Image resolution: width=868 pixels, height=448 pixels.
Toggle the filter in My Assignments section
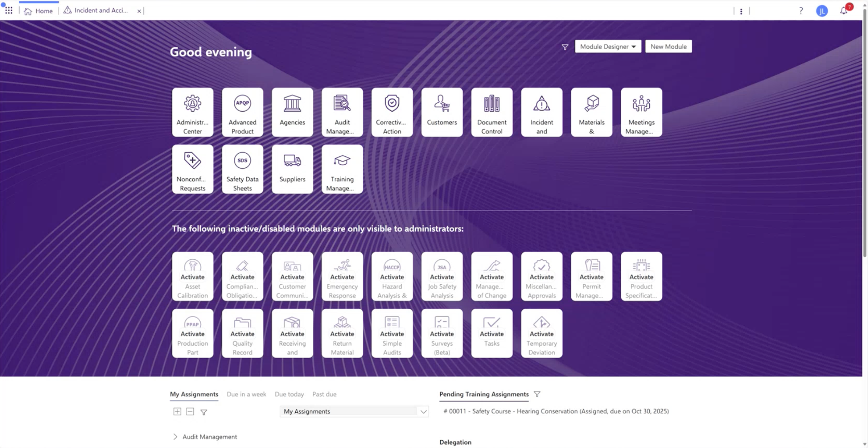point(203,412)
